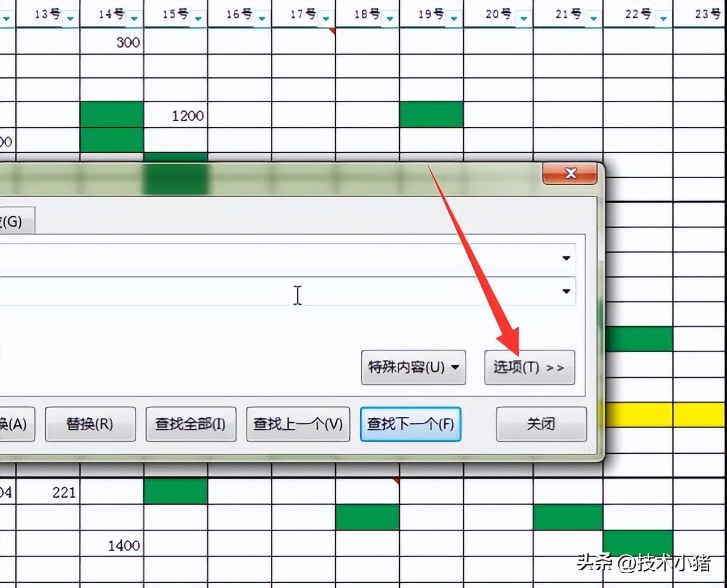
Task: Click the 替换(R) button
Action: click(90, 424)
